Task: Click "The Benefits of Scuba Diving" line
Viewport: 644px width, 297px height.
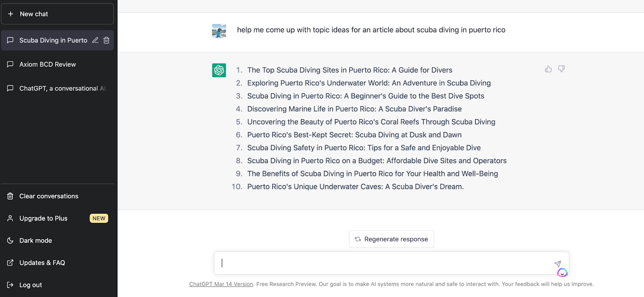Action: click(x=372, y=173)
